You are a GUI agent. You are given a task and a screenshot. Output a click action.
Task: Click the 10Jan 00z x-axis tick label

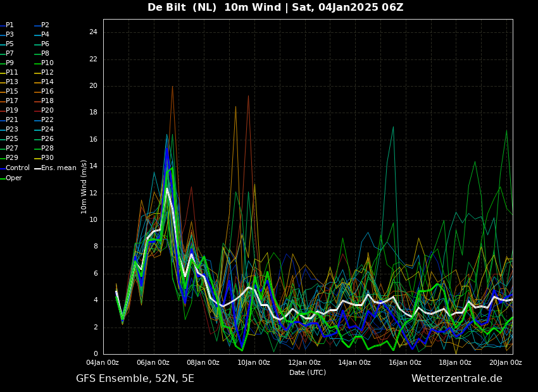coord(253,362)
